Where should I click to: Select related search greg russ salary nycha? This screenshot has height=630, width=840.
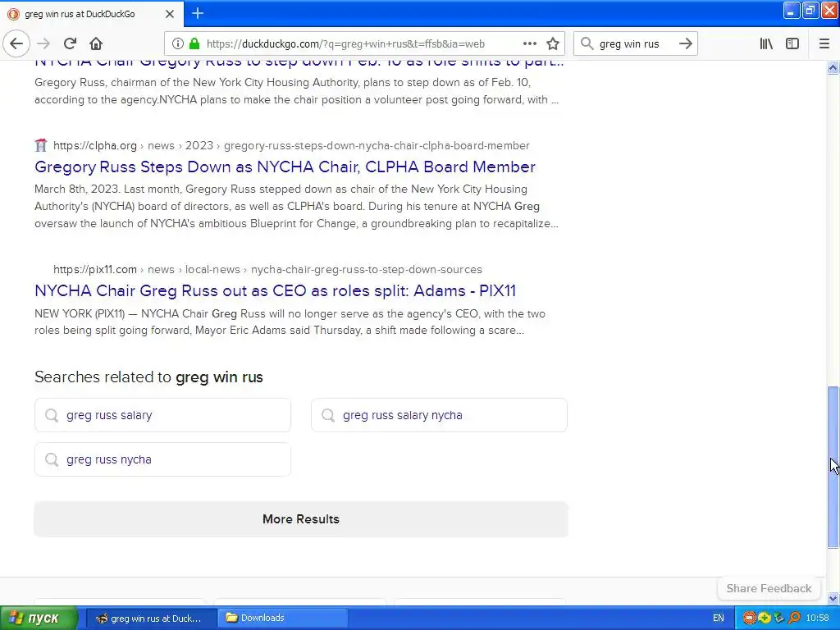(x=440, y=415)
